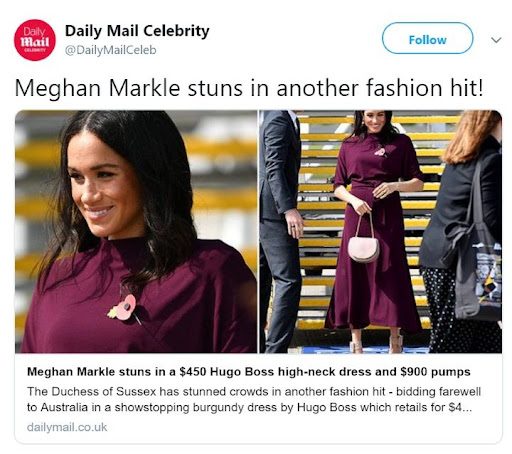
Task: Open the Daily Mail Celebrity profile name
Action: 137,31
